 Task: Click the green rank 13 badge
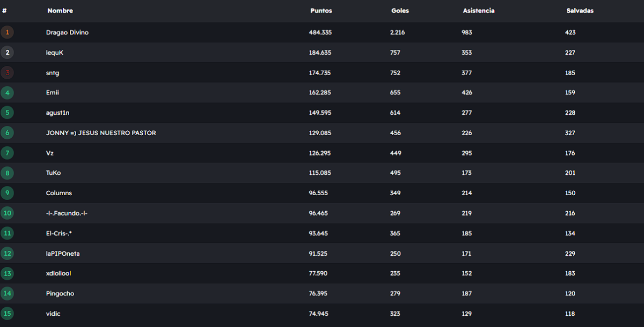7,273
